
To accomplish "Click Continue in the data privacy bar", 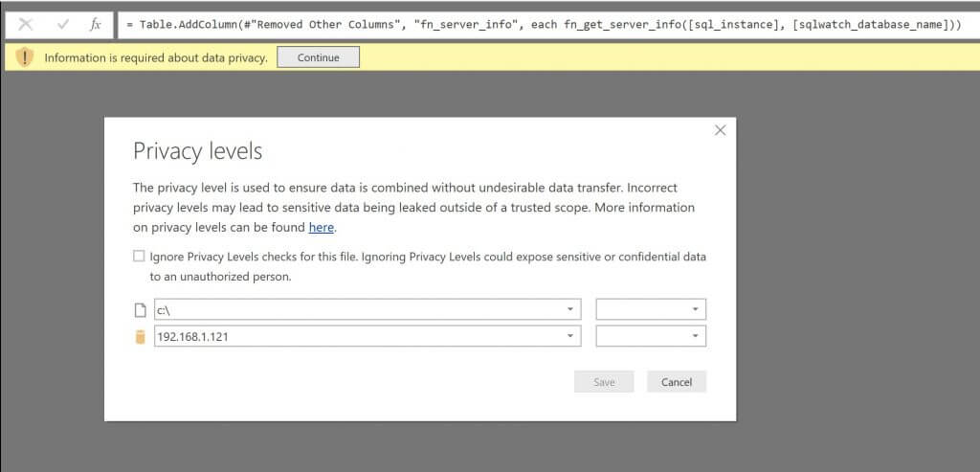I will (318, 57).
